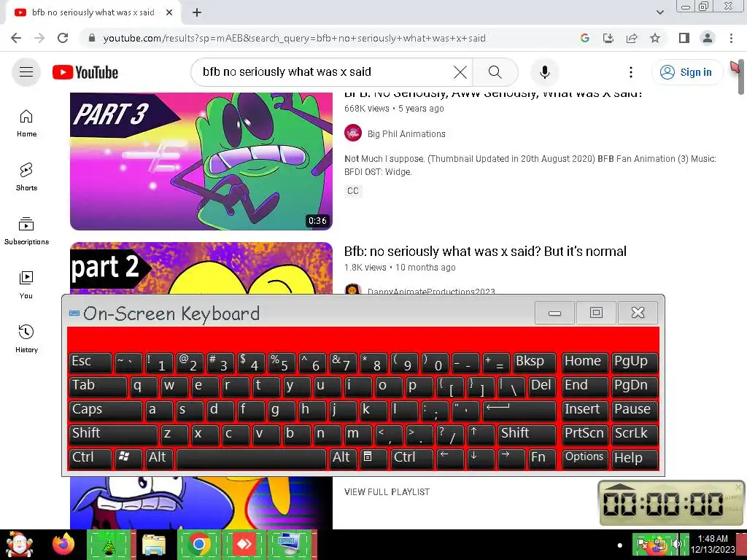The width and height of the screenshot is (747, 560).
Task: Click Santa start button on taskbar
Action: (19, 544)
